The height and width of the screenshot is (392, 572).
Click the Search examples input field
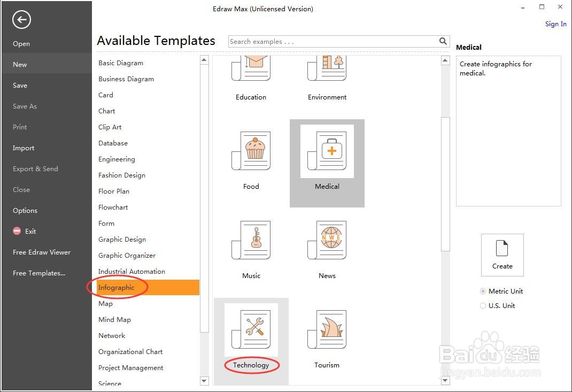point(334,42)
